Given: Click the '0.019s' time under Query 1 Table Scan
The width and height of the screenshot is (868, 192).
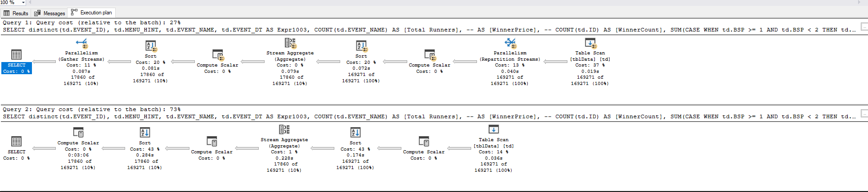Looking at the screenshot, I should pyautogui.click(x=590, y=71).
